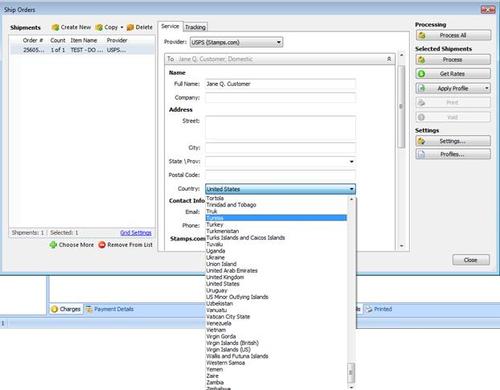Screen dimensions: 500x390
Task: Switch to the Service tab
Action: (x=170, y=26)
